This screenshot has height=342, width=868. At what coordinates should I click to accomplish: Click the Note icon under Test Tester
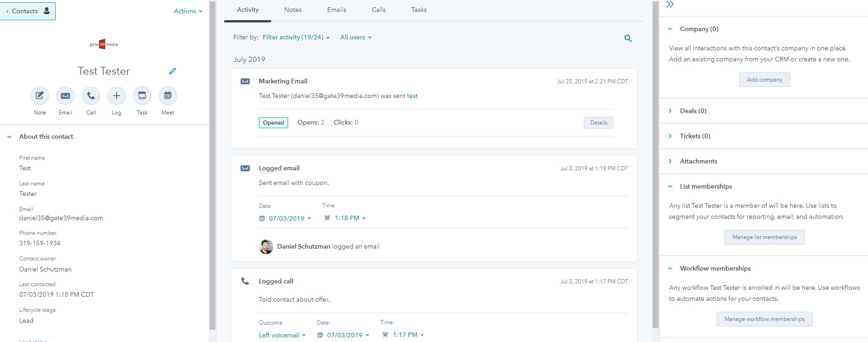(40, 96)
